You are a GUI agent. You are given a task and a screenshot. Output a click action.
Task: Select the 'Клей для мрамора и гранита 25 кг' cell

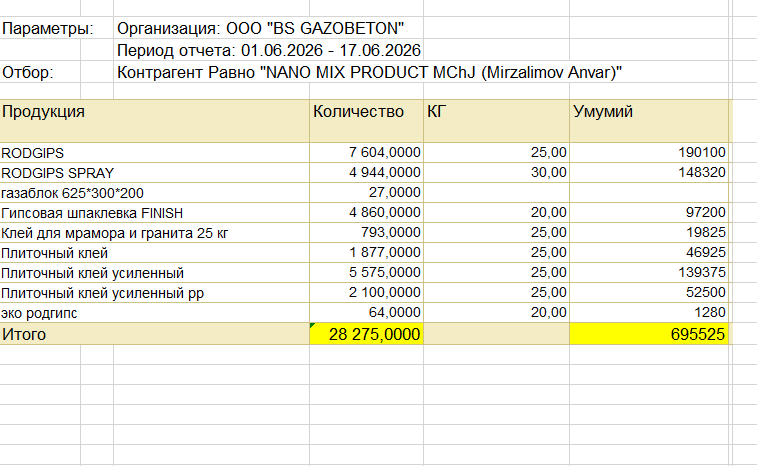(x=154, y=233)
